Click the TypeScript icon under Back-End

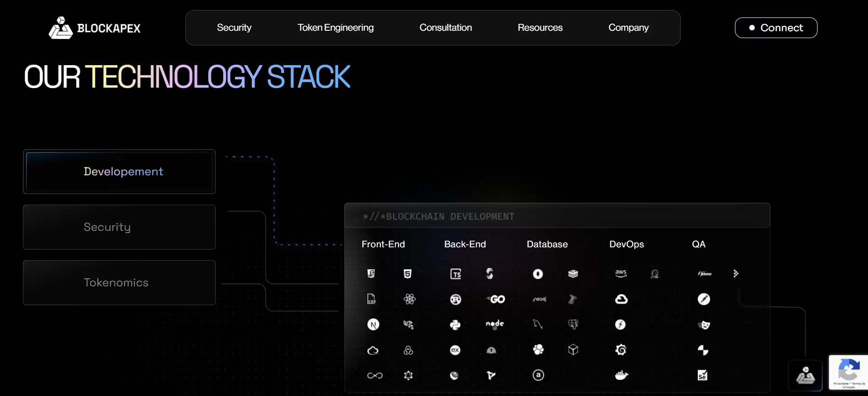coord(456,274)
